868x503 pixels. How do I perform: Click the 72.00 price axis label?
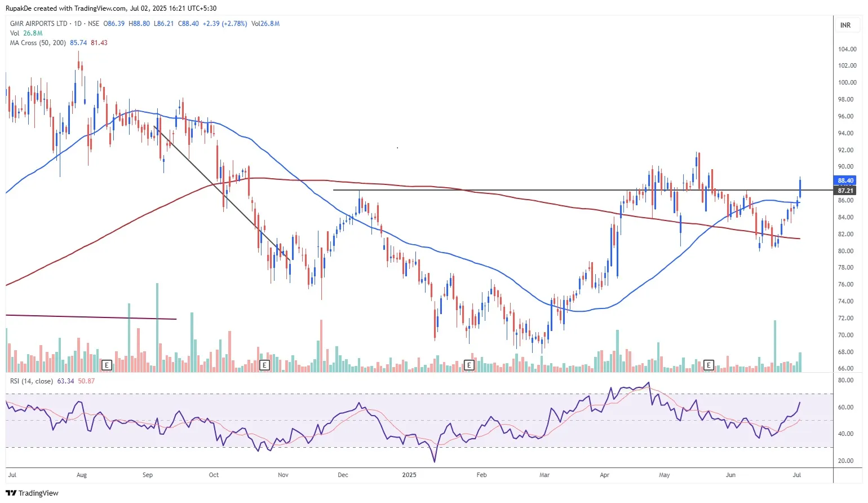pyautogui.click(x=845, y=318)
